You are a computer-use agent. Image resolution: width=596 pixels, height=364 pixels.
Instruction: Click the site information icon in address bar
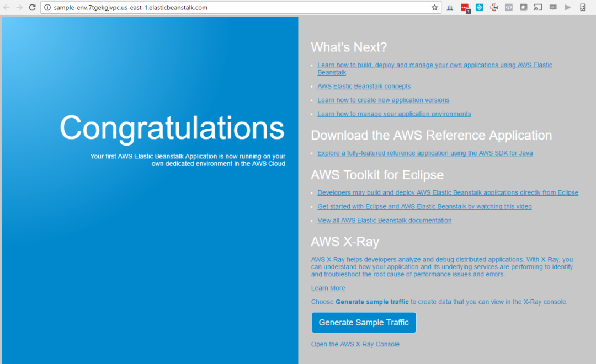47,8
